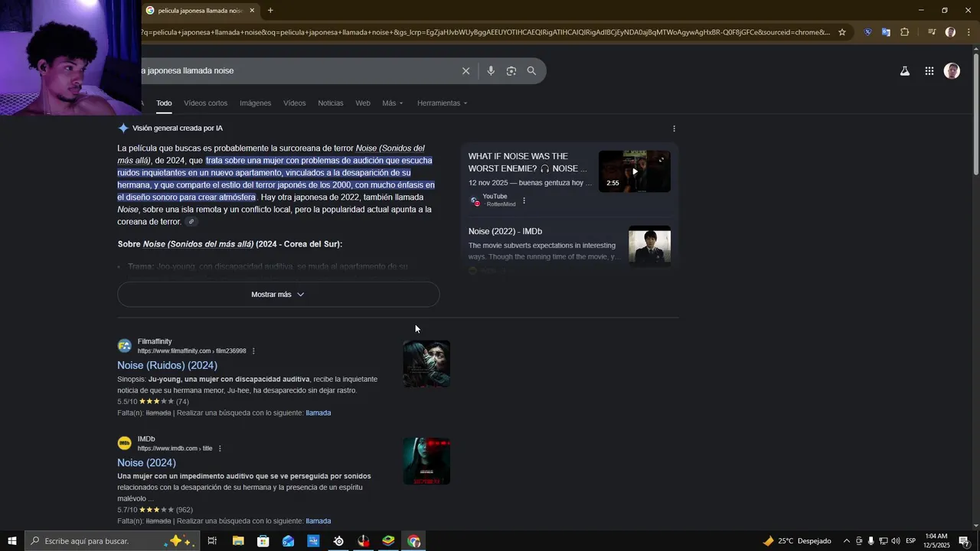
Task: Click into the Google search input field
Action: tap(299, 71)
